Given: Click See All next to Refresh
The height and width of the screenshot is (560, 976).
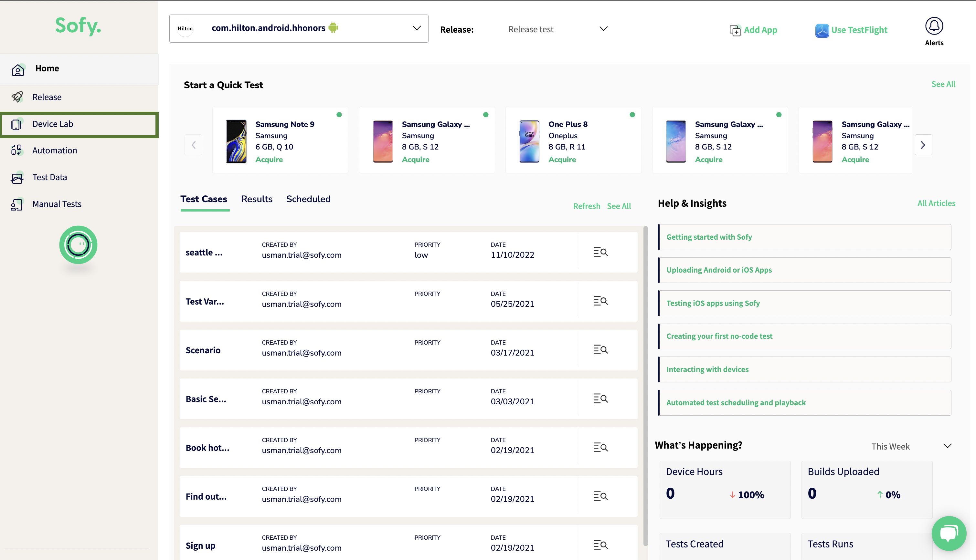Looking at the screenshot, I should (x=619, y=206).
